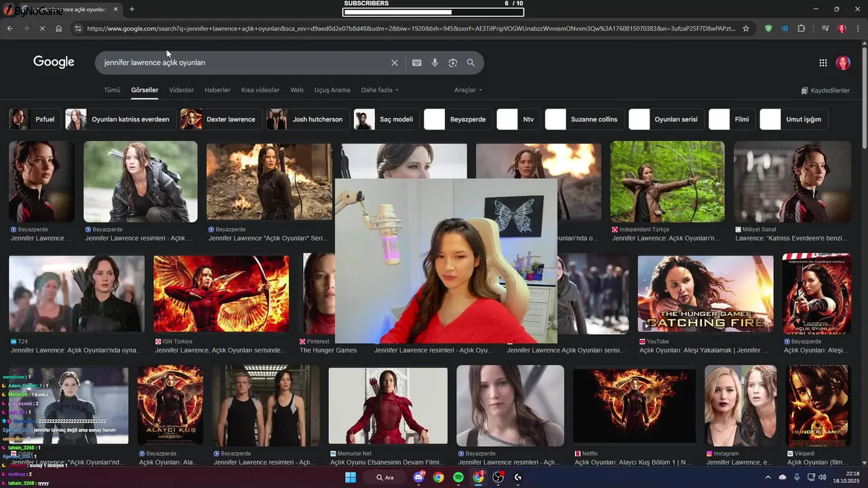
Task: Open the Chrome profile avatar in toolbar
Action: (x=842, y=28)
